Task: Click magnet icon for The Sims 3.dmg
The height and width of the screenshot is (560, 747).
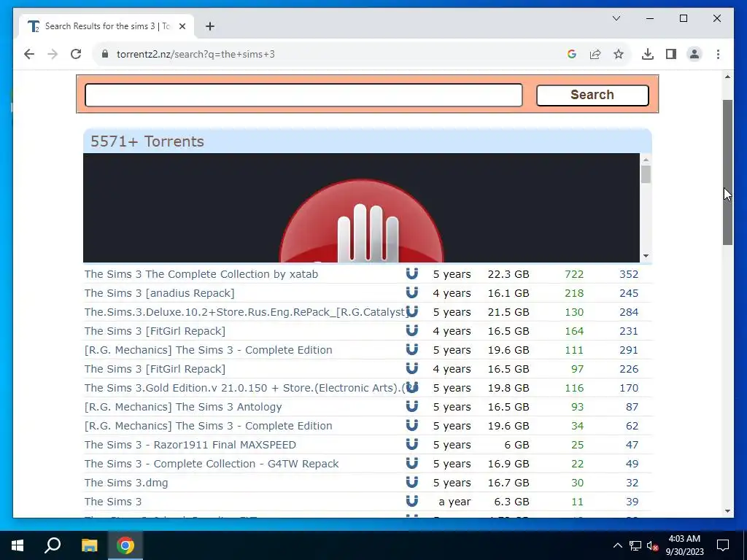Action: coord(412,483)
